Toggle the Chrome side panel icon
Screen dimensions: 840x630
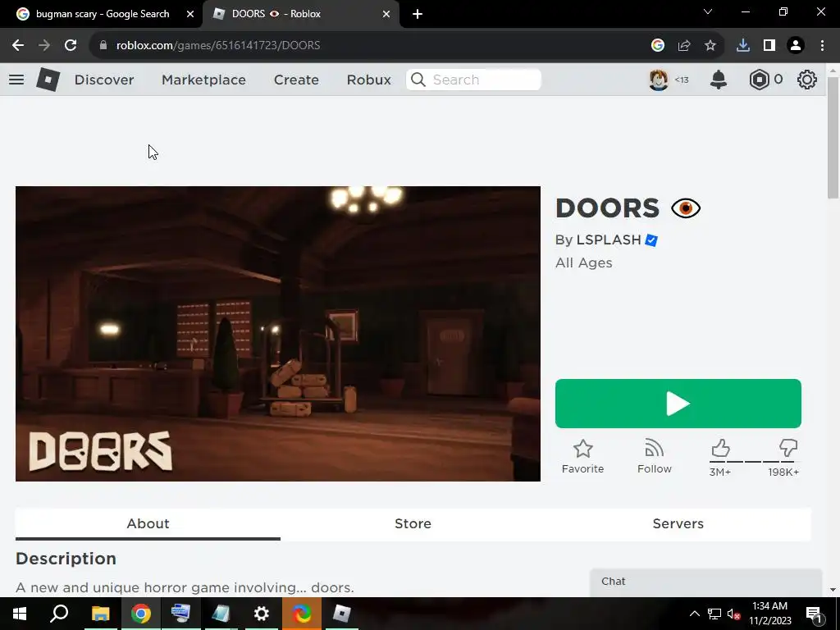coord(769,46)
